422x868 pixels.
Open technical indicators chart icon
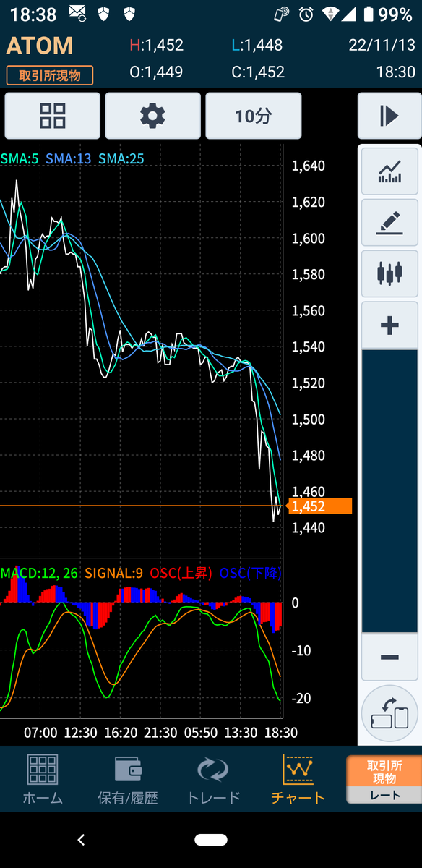(389, 171)
